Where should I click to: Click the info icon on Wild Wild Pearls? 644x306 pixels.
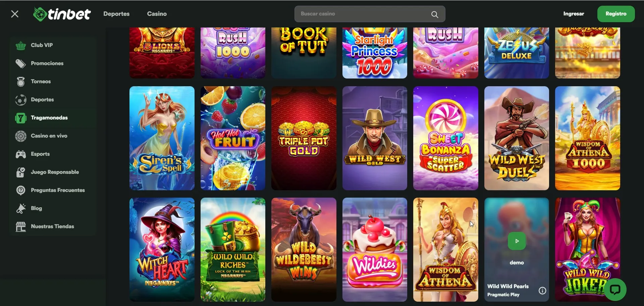542,291
